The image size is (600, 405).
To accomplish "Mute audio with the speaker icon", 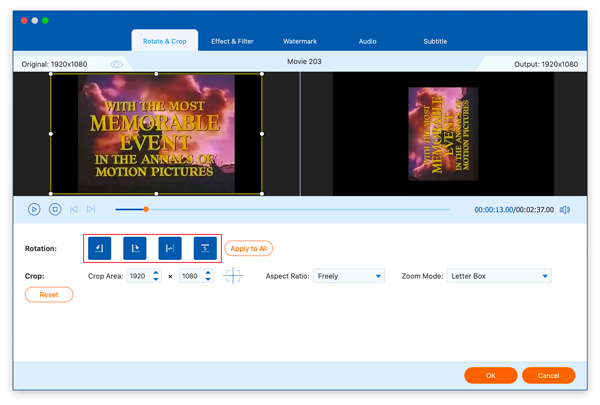I will [565, 210].
